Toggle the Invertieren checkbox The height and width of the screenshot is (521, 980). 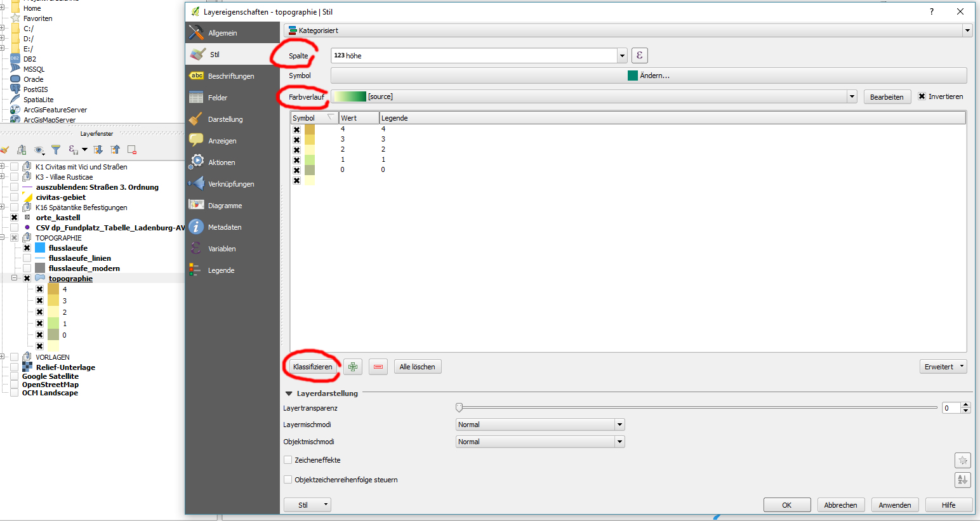pyautogui.click(x=922, y=96)
